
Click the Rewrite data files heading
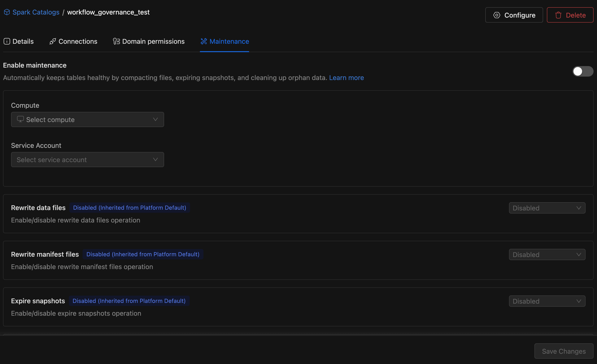pos(38,208)
